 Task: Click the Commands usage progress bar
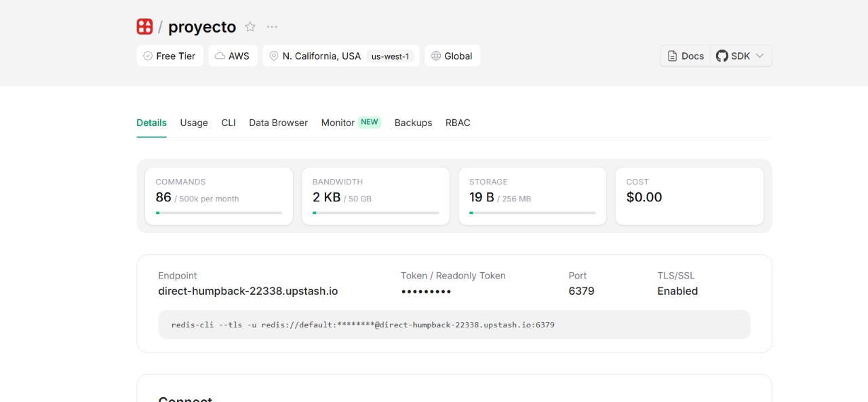(x=218, y=213)
